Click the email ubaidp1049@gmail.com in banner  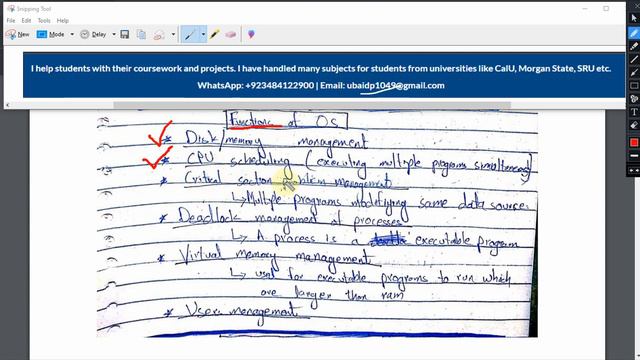pyautogui.click(x=396, y=85)
